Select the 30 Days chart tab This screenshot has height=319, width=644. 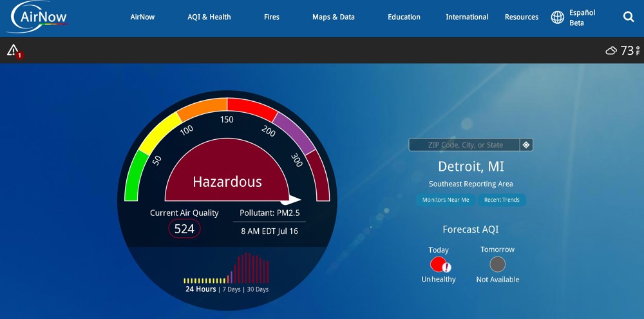click(258, 289)
